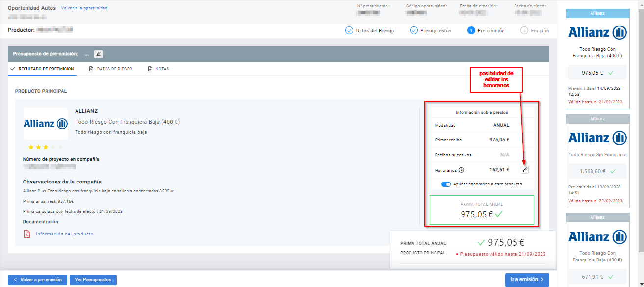The image size is (644, 287).
Task: Select the Todo Riesgo Sin Franquicia card
Action: point(597,162)
